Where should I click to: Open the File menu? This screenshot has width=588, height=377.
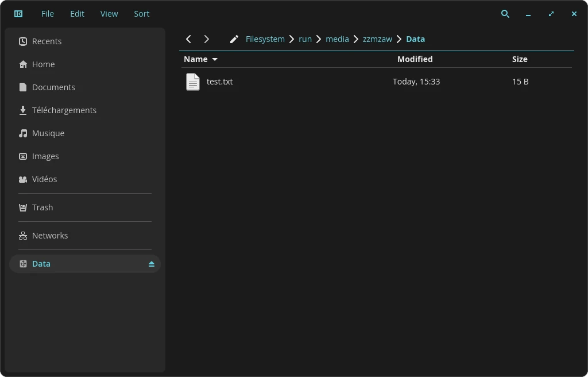tap(48, 14)
